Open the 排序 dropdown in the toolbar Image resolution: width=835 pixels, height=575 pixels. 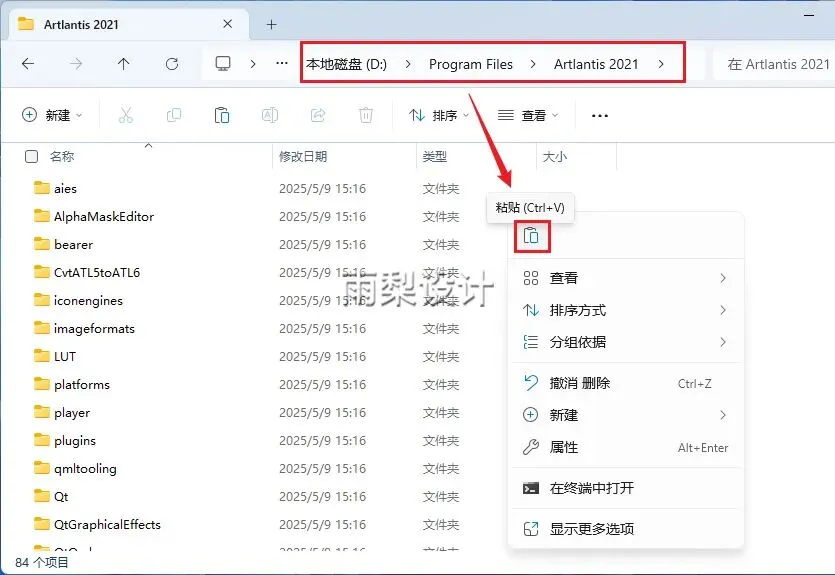pos(439,115)
